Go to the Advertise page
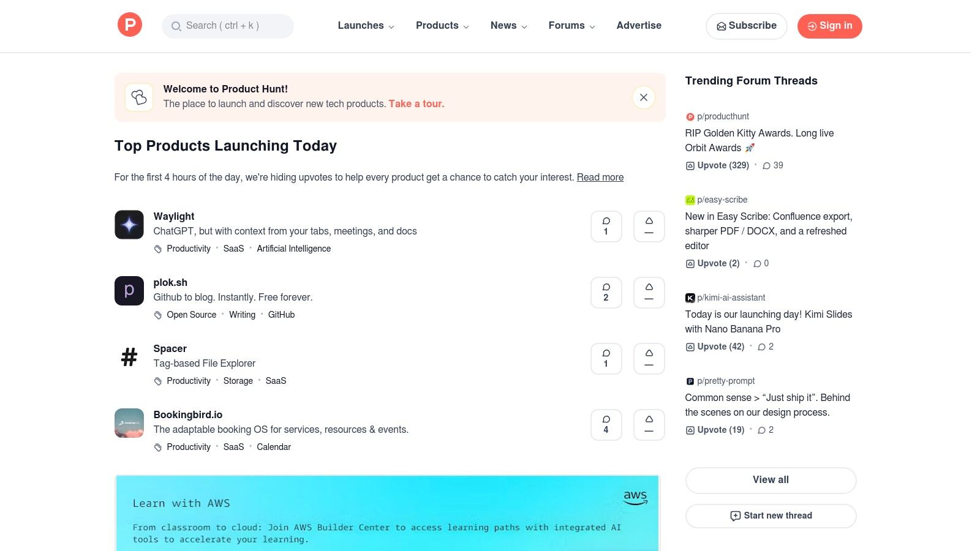This screenshot has width=980, height=551. (x=639, y=26)
